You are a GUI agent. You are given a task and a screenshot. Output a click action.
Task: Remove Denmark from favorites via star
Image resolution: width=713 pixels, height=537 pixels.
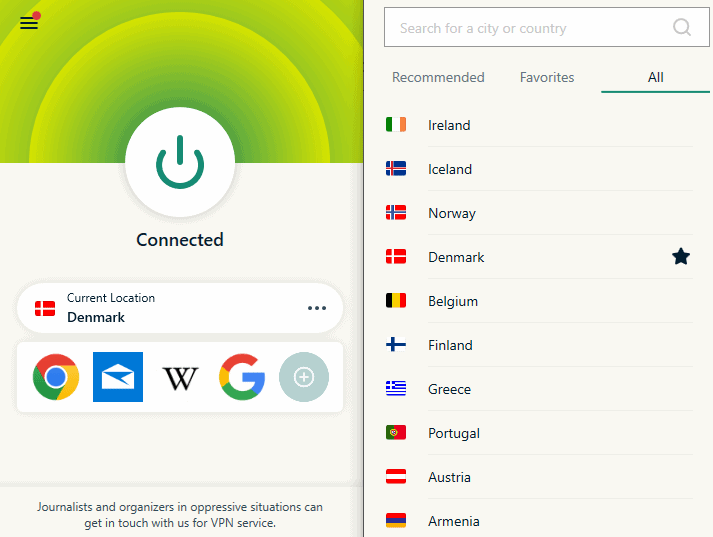pyautogui.click(x=681, y=257)
